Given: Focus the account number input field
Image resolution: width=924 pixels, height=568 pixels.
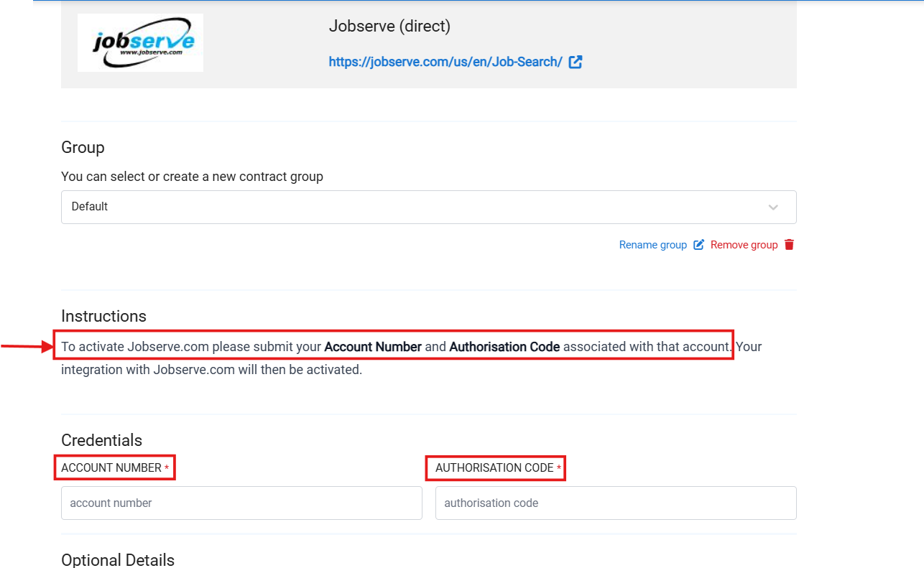Looking at the screenshot, I should [x=241, y=503].
